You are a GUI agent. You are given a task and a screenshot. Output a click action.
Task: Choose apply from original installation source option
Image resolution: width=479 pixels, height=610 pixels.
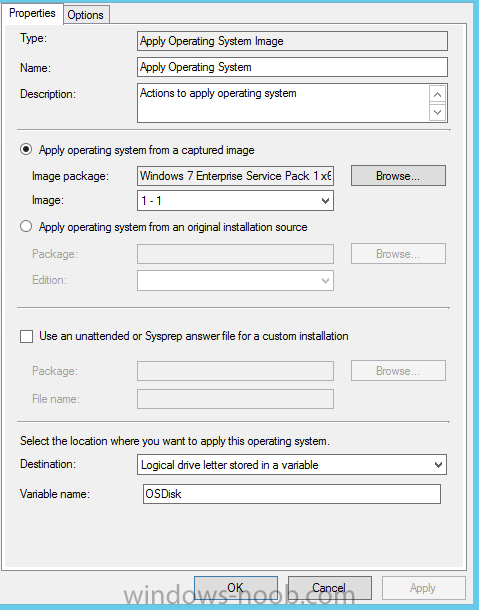(x=26, y=226)
